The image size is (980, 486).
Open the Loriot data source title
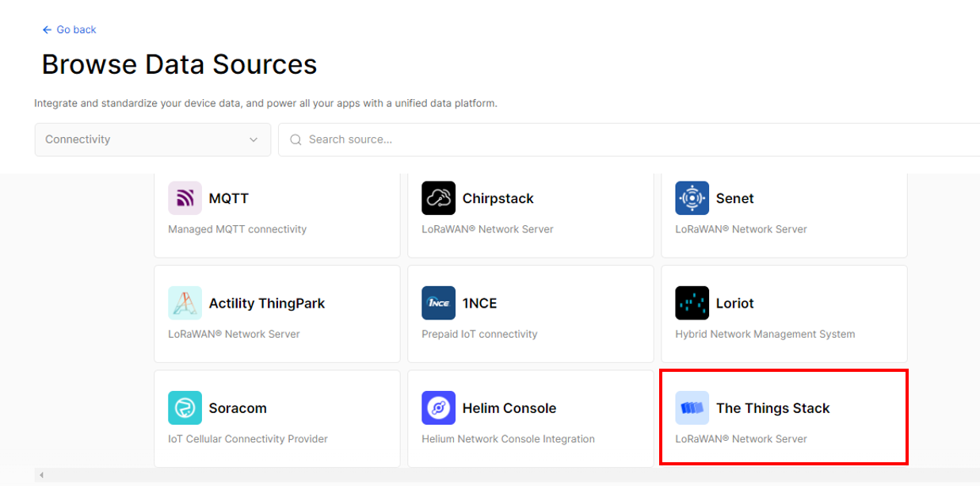[735, 303]
